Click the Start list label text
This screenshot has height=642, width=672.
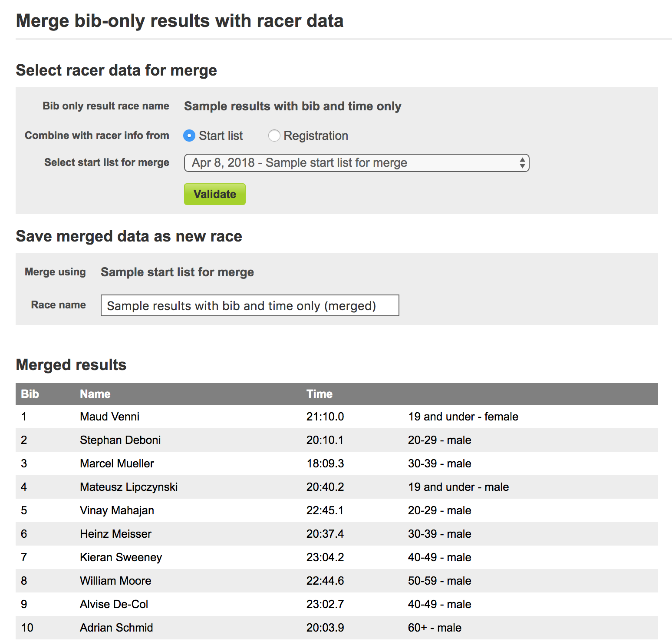point(221,136)
